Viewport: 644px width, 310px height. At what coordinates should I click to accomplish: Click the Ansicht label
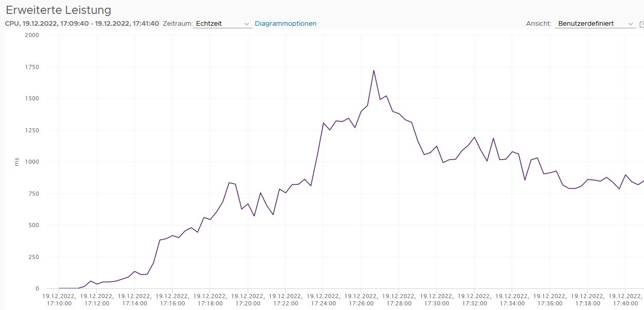[539, 24]
